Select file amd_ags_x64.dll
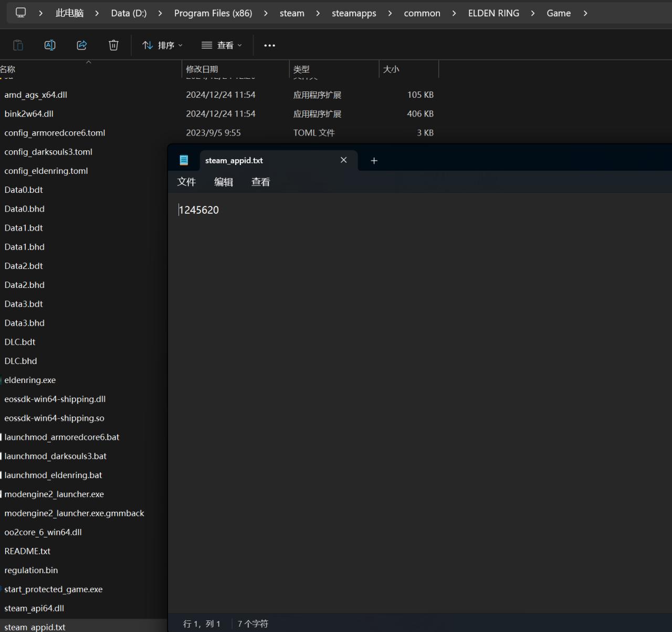 (x=36, y=95)
